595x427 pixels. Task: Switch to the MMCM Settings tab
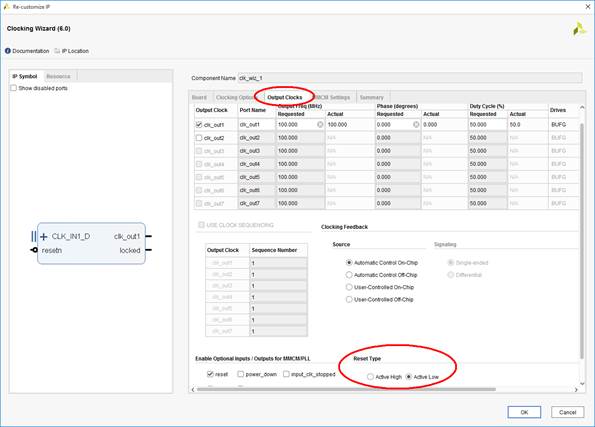click(333, 98)
